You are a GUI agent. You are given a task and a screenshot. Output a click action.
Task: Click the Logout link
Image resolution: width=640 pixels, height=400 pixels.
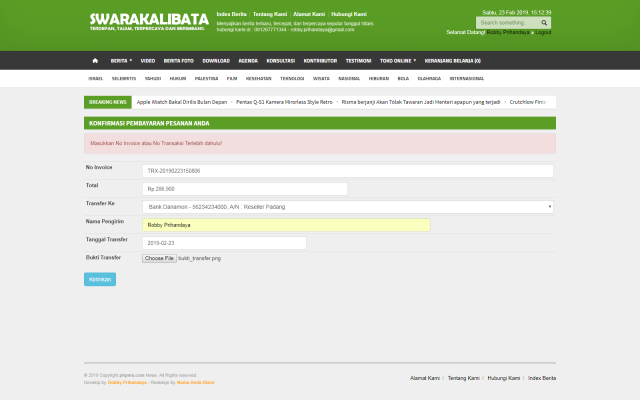(542, 33)
